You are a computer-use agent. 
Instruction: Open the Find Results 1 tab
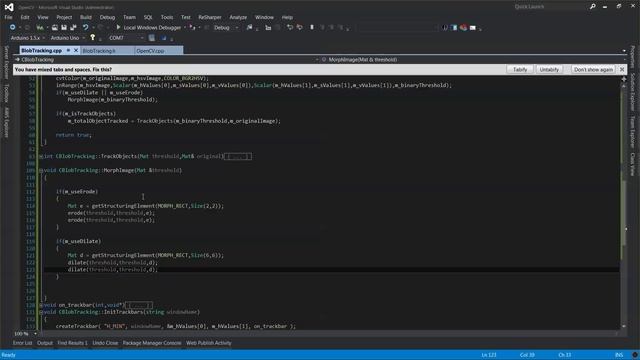coord(72,343)
